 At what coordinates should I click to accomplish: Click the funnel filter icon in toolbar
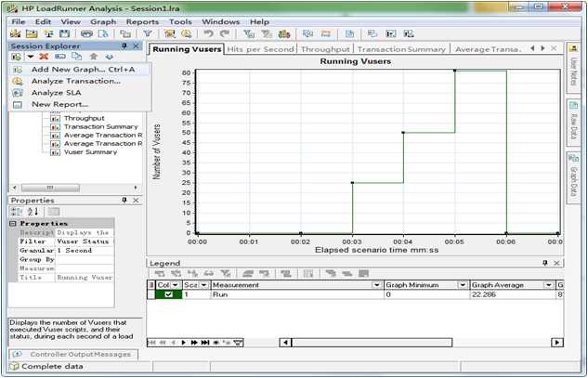(148, 33)
